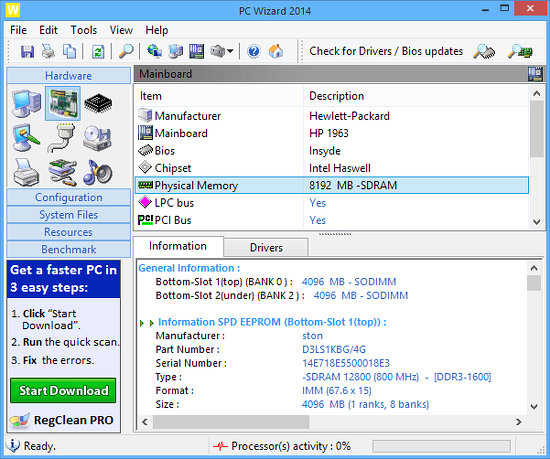Select the Multimedia music speaker icon
Viewport: 550px width, 459px height.
(98, 172)
